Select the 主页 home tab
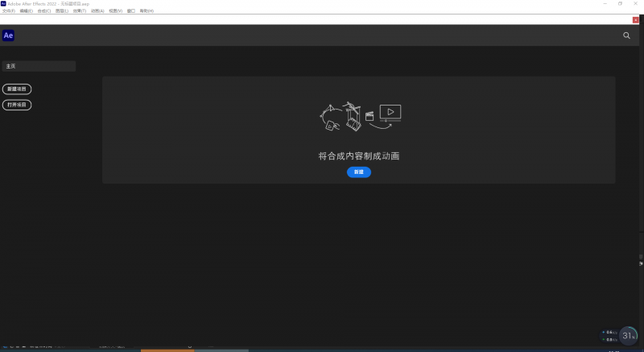The height and width of the screenshot is (352, 644). pyautogui.click(x=39, y=66)
